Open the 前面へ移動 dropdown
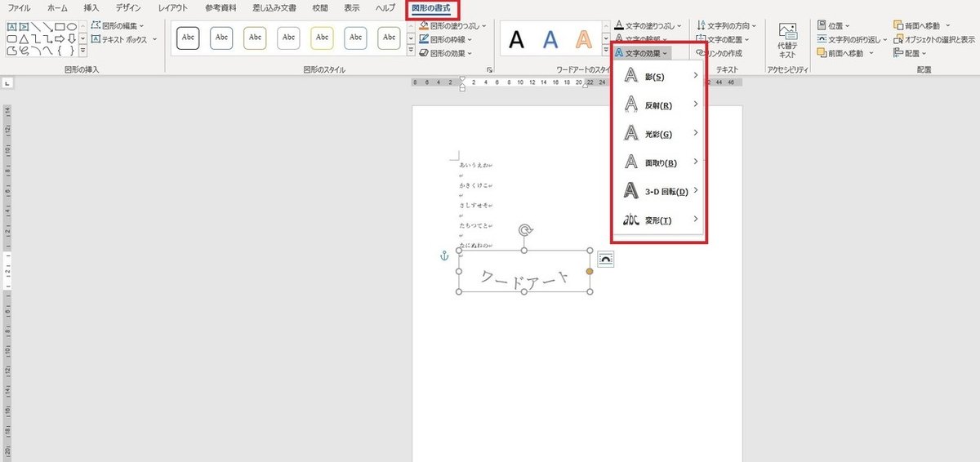The width and height of the screenshot is (980, 462). (845, 53)
